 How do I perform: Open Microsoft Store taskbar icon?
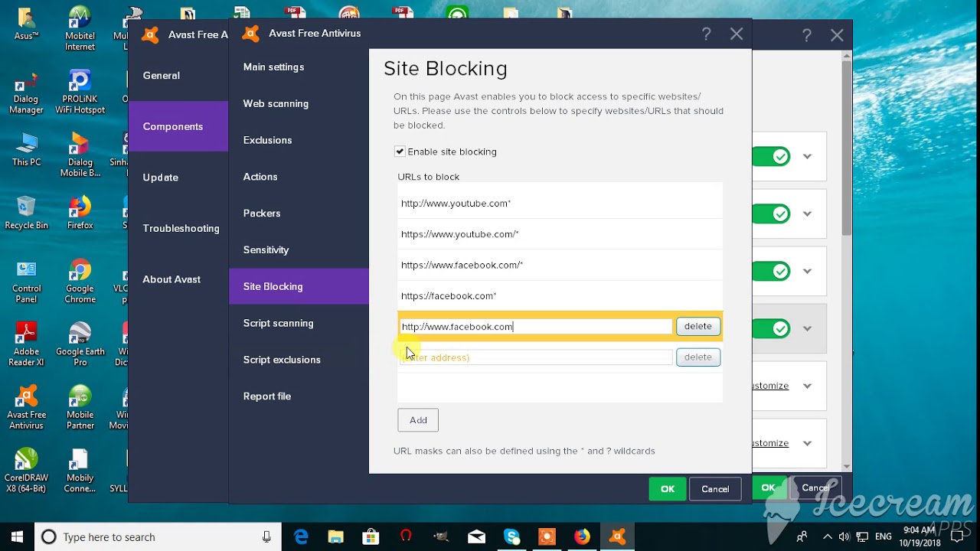point(371,536)
